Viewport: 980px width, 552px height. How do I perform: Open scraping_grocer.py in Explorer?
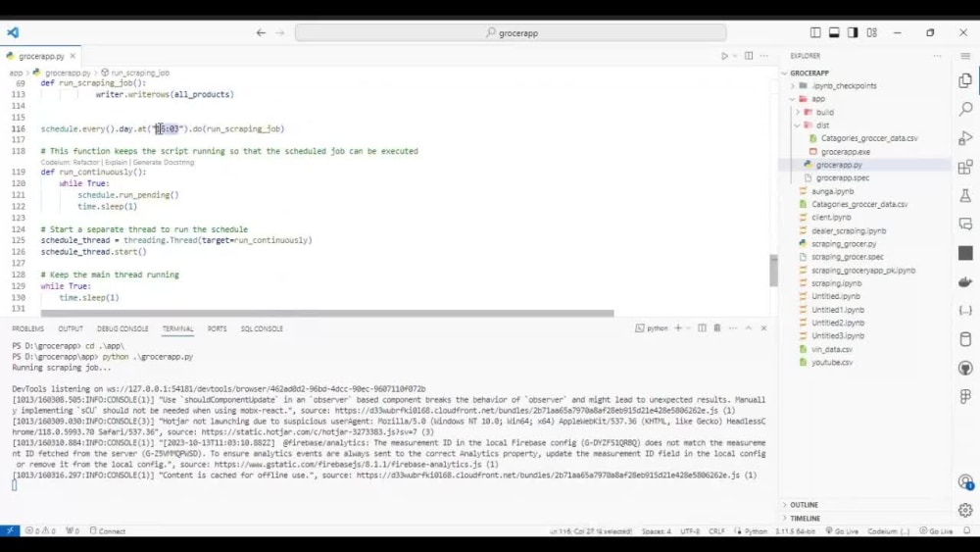[x=843, y=244]
